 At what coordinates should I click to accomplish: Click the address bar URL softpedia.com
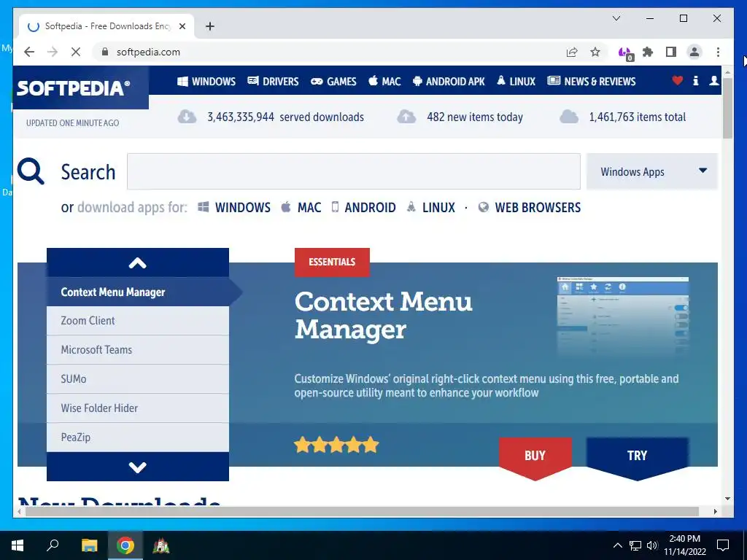coord(148,52)
